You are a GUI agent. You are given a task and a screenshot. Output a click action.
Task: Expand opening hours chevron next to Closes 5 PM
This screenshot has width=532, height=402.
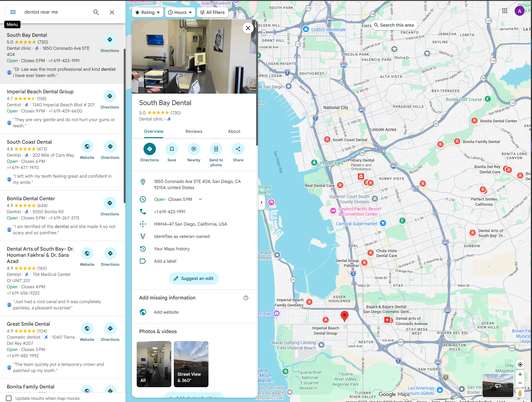tap(200, 199)
